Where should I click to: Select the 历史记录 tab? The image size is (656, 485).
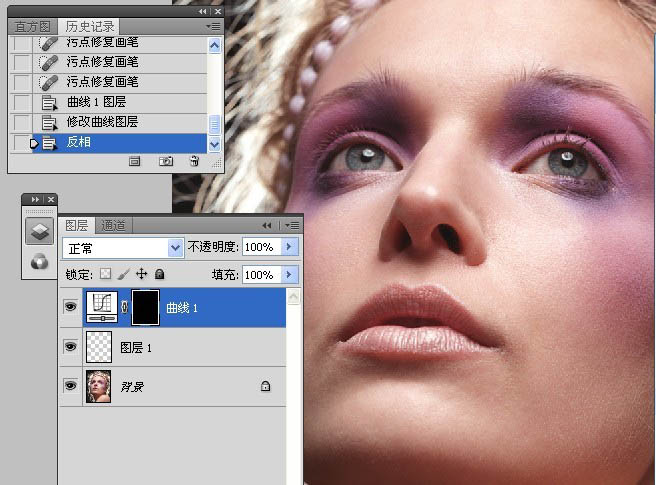tap(90, 27)
